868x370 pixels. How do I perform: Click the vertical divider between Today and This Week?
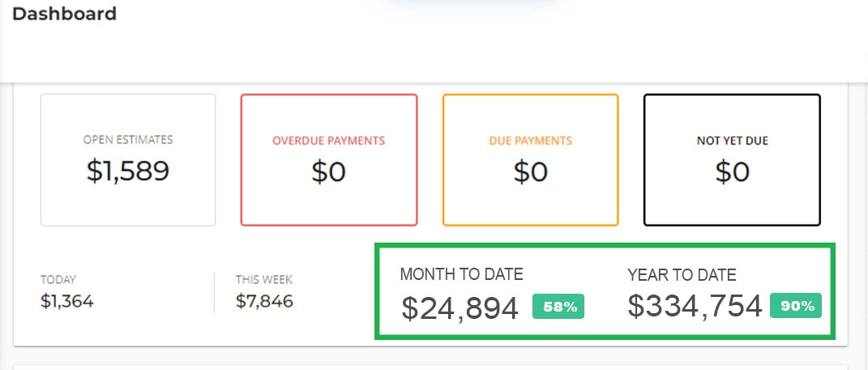click(x=215, y=292)
